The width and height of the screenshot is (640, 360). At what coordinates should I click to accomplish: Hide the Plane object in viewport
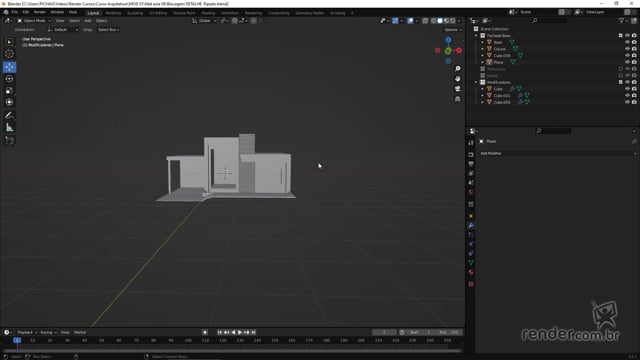627,62
